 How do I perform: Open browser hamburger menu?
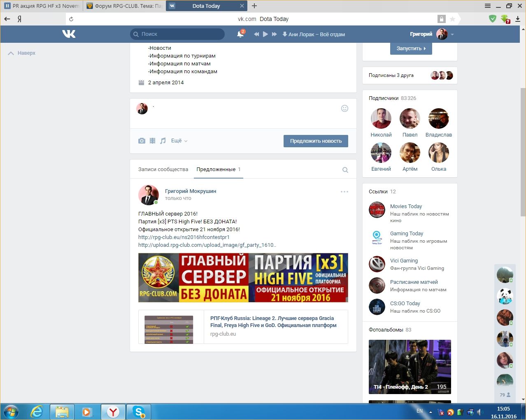488,6
